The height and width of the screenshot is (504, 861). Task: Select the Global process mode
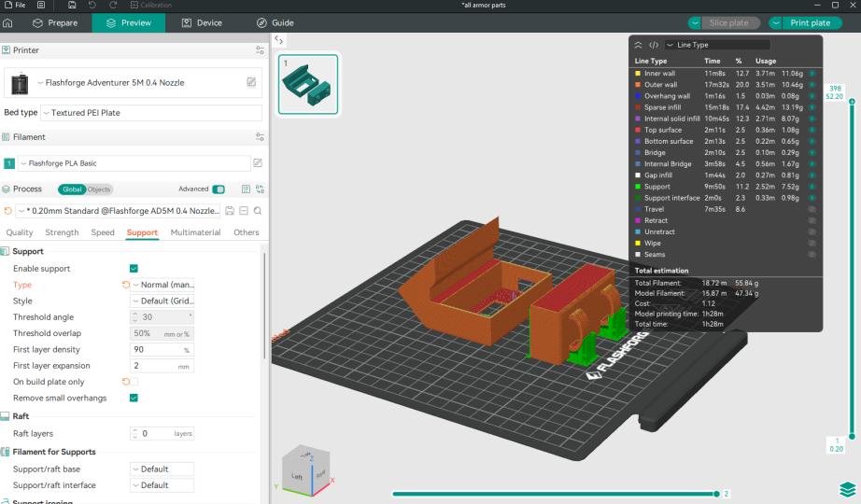coord(72,189)
